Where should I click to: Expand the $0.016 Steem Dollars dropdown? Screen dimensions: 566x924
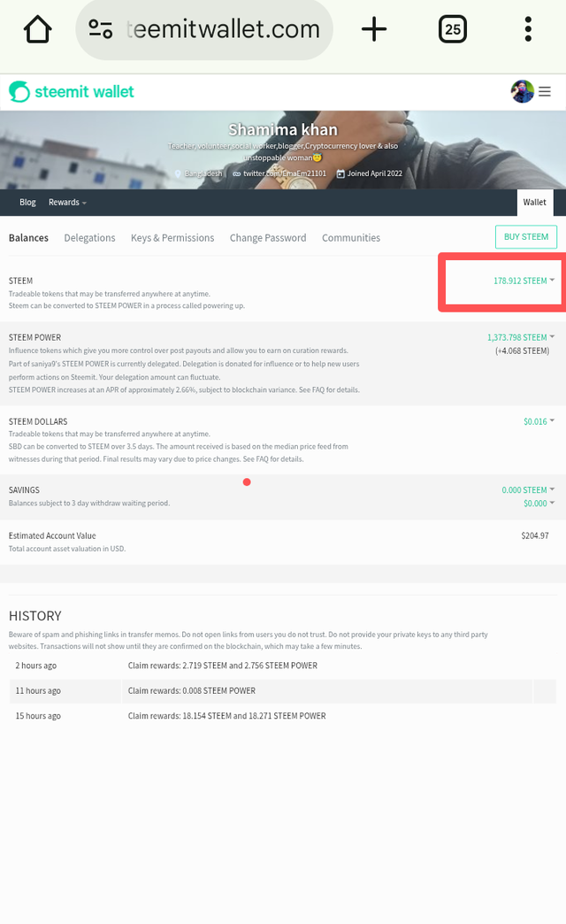539,421
